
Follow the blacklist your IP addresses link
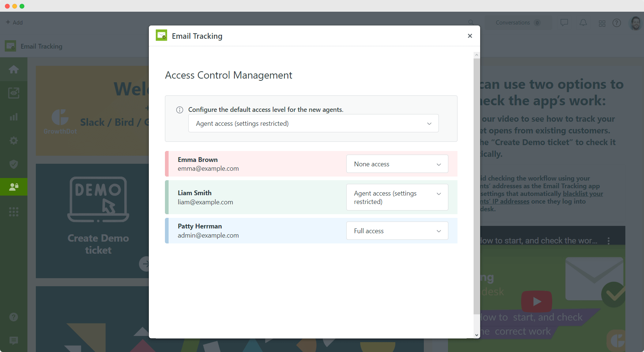[x=542, y=197]
